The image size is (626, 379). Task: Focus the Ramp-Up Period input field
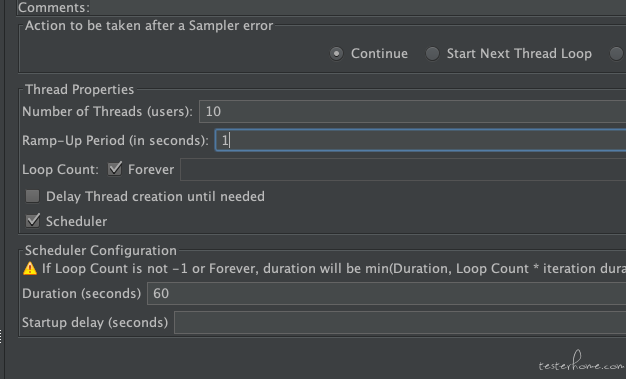pyautogui.click(x=420, y=140)
